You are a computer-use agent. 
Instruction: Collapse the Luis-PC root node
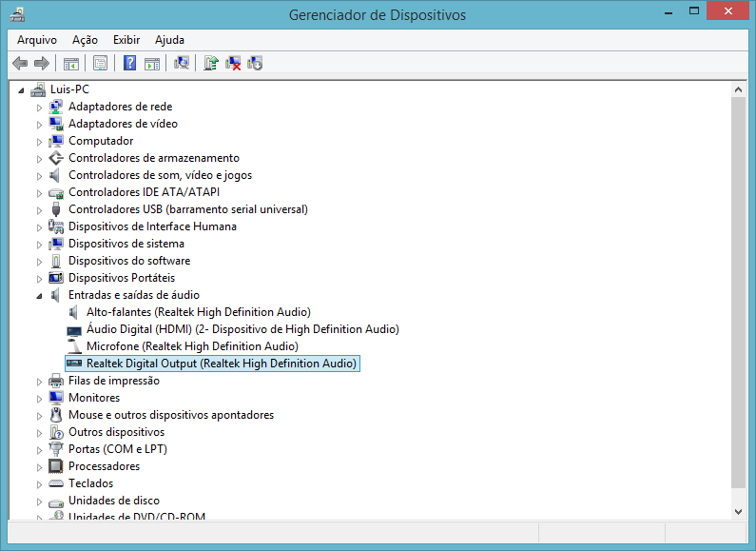(21, 90)
